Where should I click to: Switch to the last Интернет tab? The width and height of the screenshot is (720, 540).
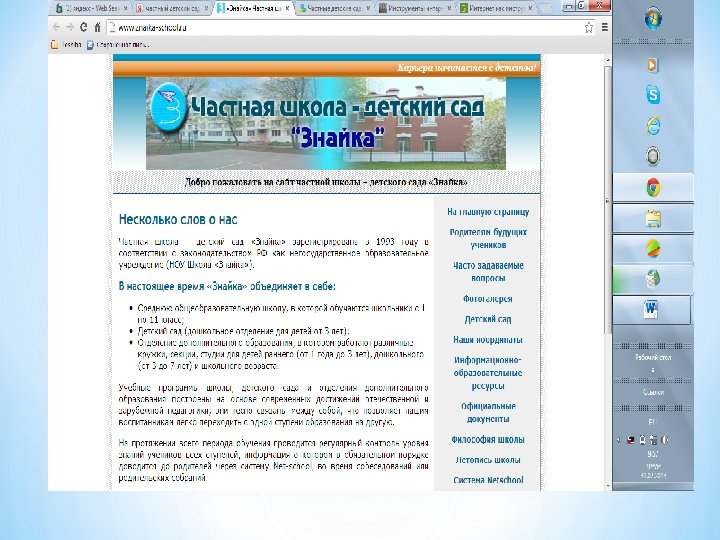click(497, 8)
